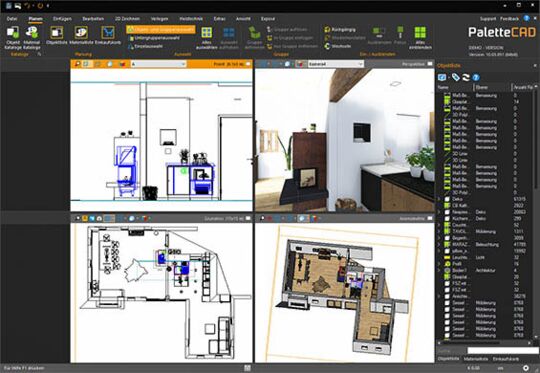Click the Alles auswählen icon
Screen dimensions: 540x373
tap(206, 38)
